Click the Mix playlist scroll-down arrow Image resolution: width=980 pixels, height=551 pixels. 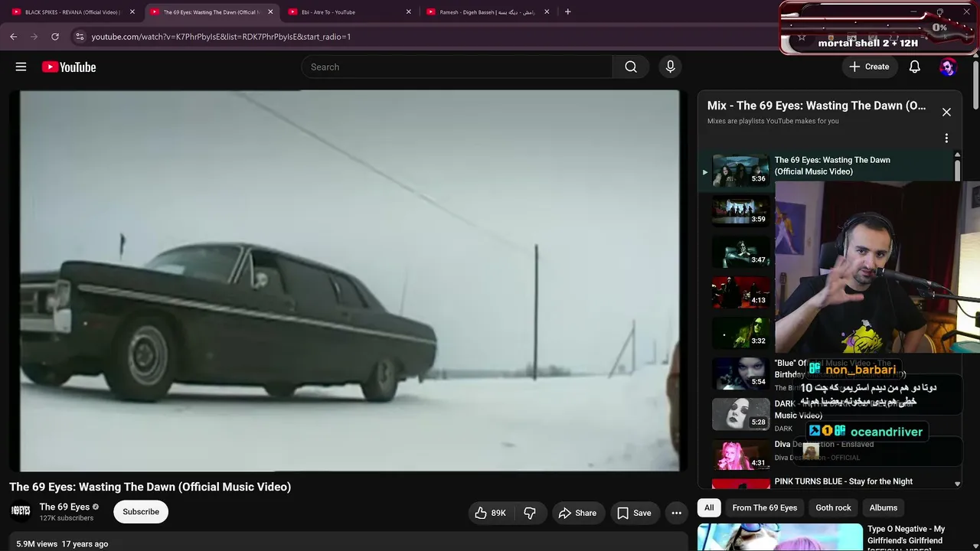(957, 484)
